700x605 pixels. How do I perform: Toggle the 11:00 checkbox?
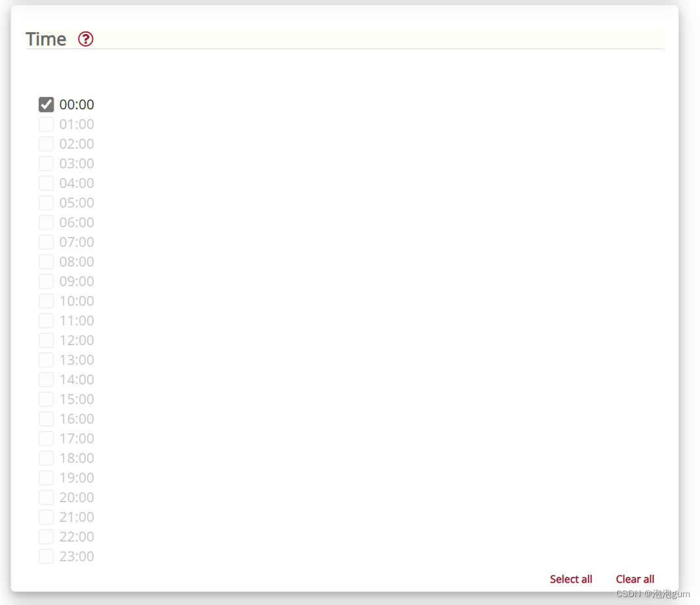[x=46, y=321]
